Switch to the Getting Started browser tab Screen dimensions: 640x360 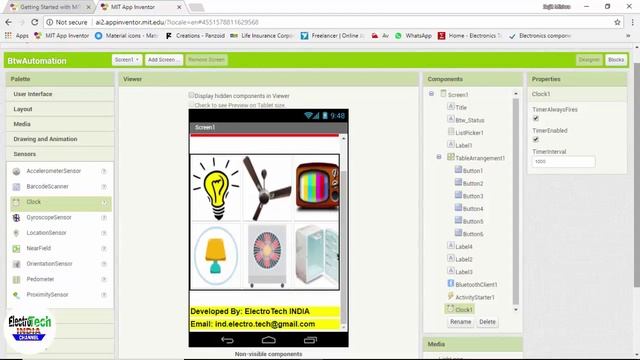coord(50,7)
